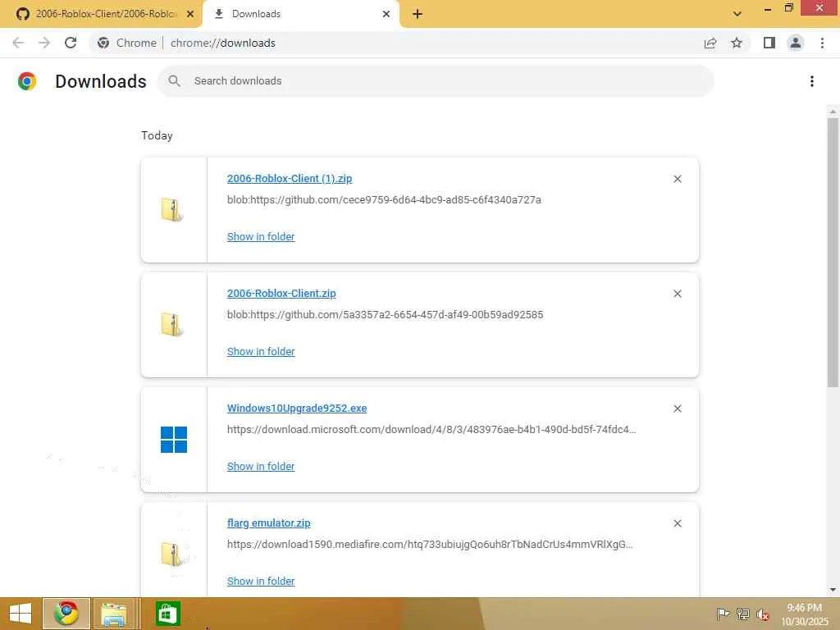Click the muted volume tray icon
Screen dimensions: 840x630
(x=762, y=614)
